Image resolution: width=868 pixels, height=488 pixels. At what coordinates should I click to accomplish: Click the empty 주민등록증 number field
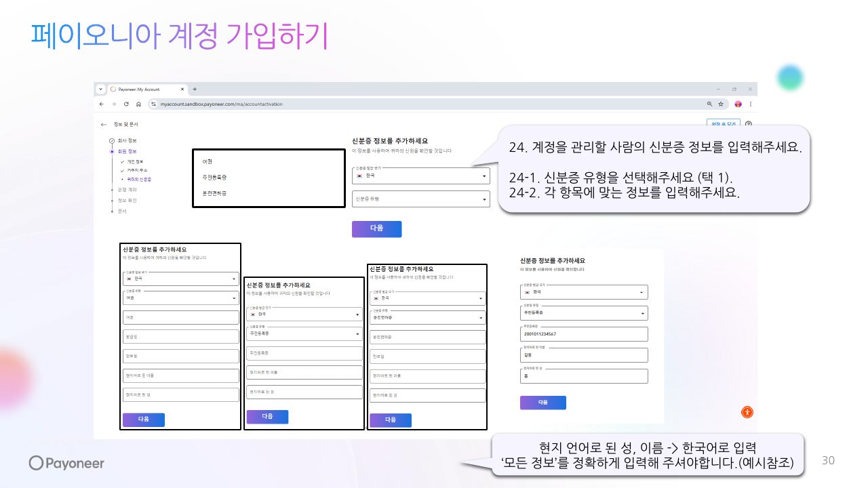(304, 353)
